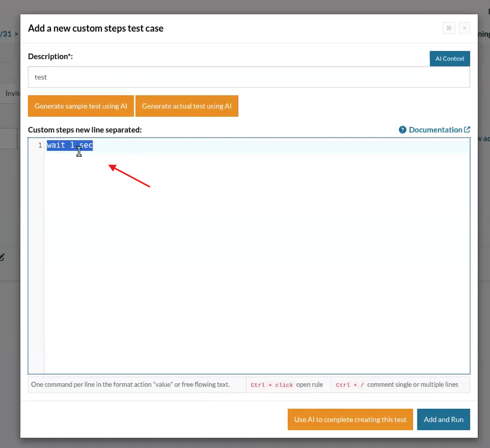Click the edit pencil icon behind the dialog
This screenshot has width=490, height=448.
click(x=3, y=257)
